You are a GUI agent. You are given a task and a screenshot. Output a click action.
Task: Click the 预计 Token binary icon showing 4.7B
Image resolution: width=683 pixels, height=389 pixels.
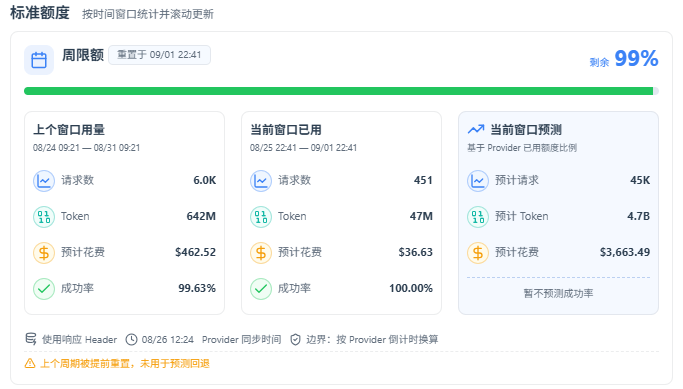pos(478,217)
